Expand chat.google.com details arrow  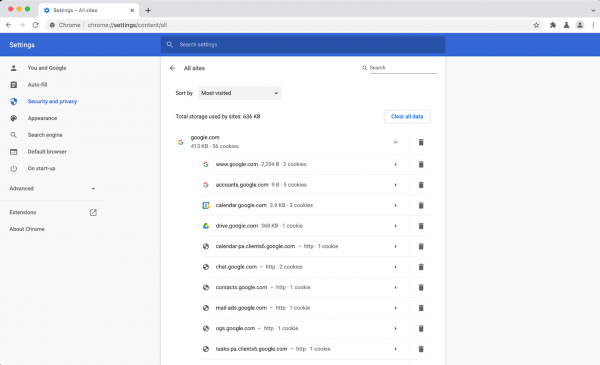396,267
